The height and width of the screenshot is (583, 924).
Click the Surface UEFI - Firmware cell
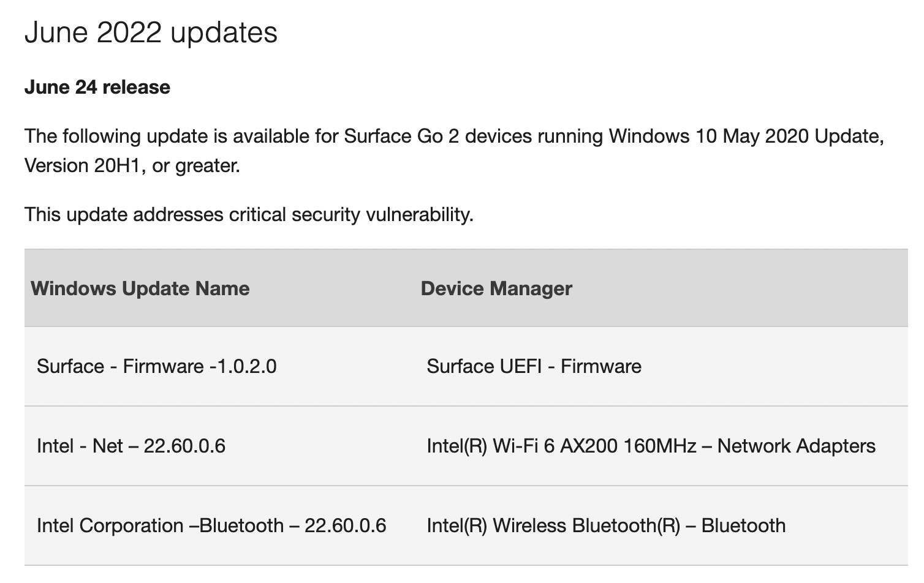point(534,366)
